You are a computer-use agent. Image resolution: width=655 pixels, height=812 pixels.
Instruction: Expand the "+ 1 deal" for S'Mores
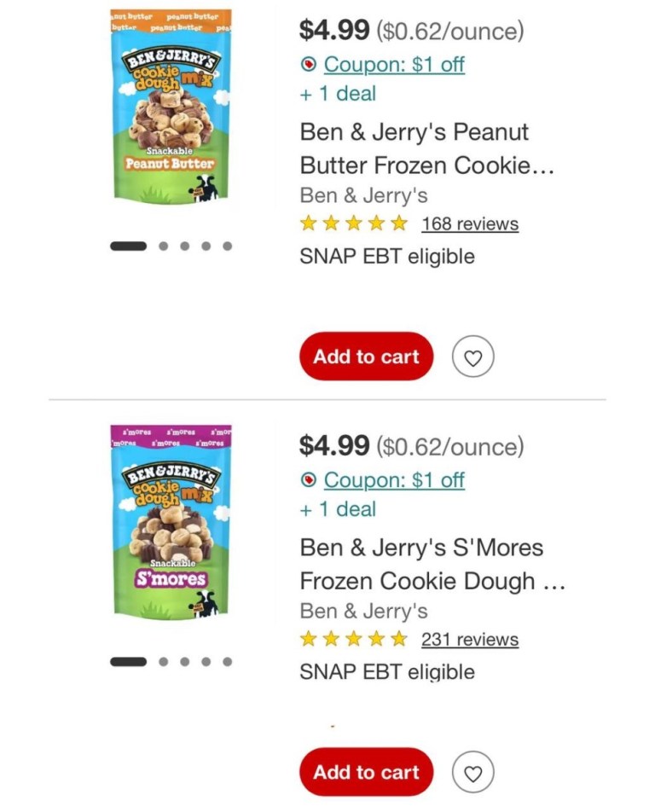[x=338, y=509]
